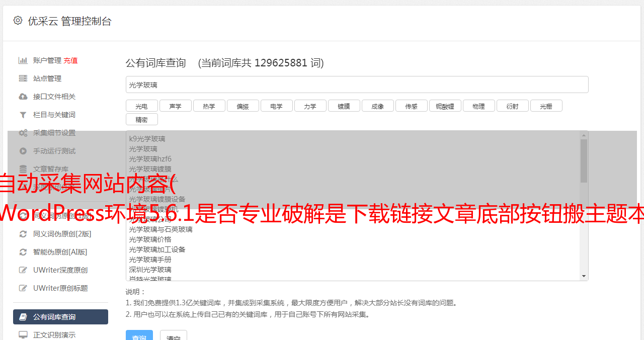
Task: Click the results list scrollbar thumb
Action: [584, 161]
